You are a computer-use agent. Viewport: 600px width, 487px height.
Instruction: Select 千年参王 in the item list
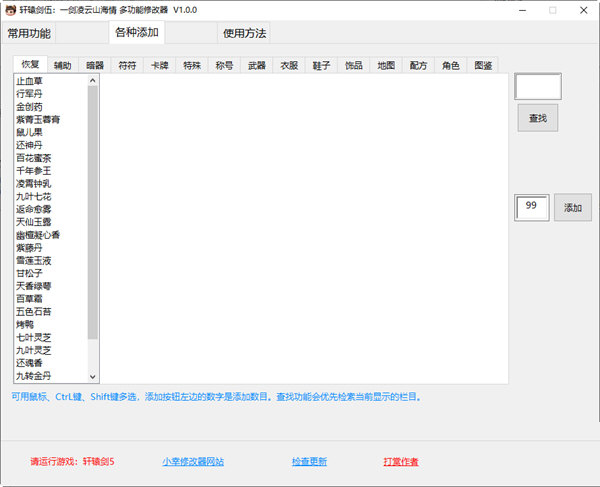34,171
